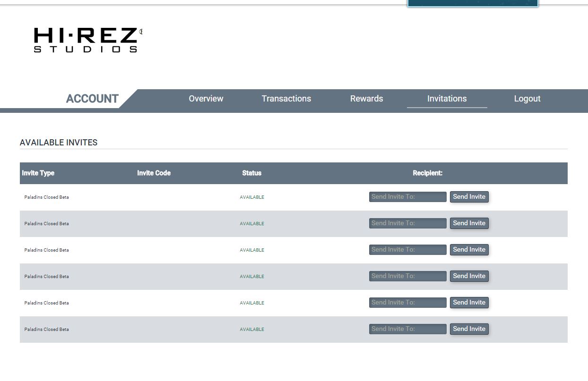Click the Status column header
This screenshot has height=381, width=588.
(x=252, y=173)
